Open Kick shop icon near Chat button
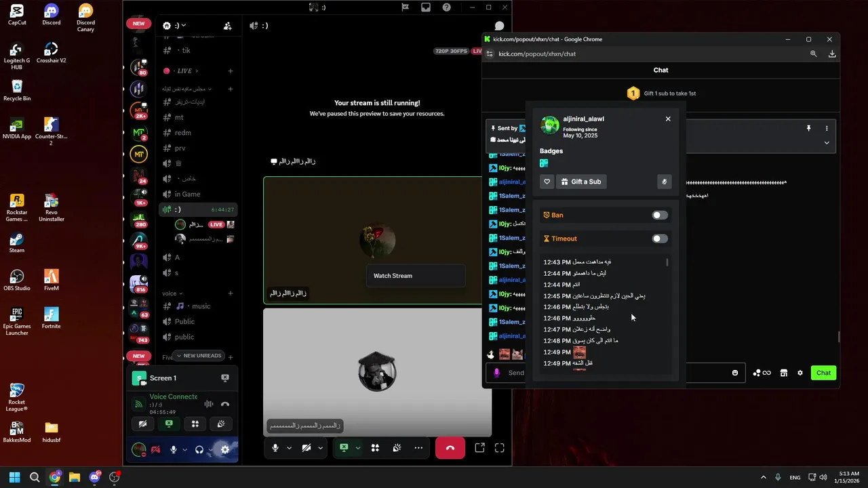Screen dimensions: 868x488 tap(784, 373)
